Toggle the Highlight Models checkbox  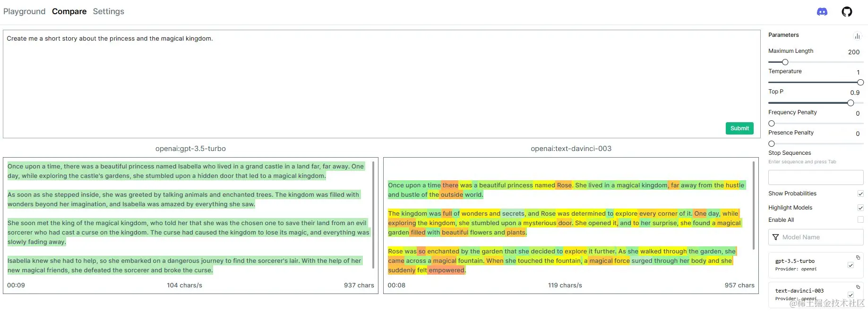(x=860, y=208)
